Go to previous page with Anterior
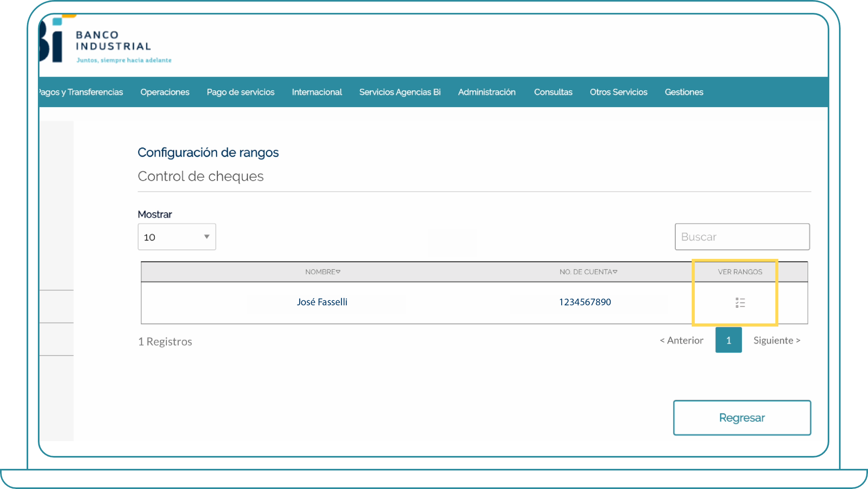Image resolution: width=868 pixels, height=489 pixels. (681, 340)
